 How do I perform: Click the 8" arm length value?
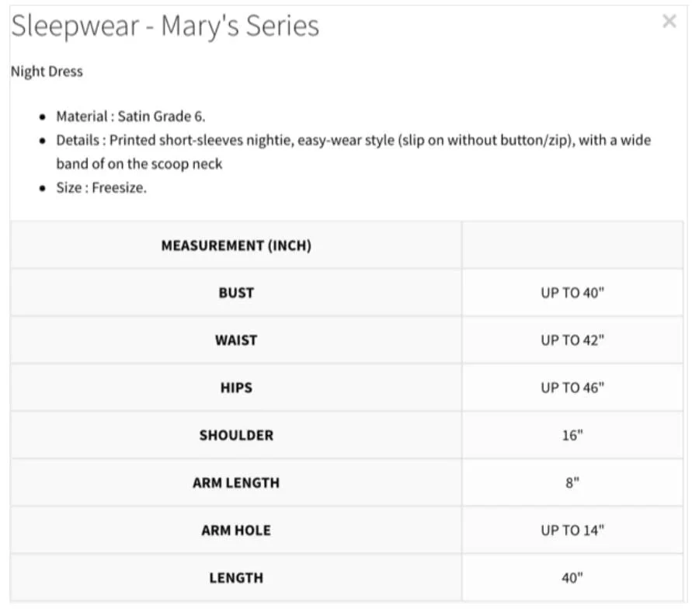pos(572,482)
